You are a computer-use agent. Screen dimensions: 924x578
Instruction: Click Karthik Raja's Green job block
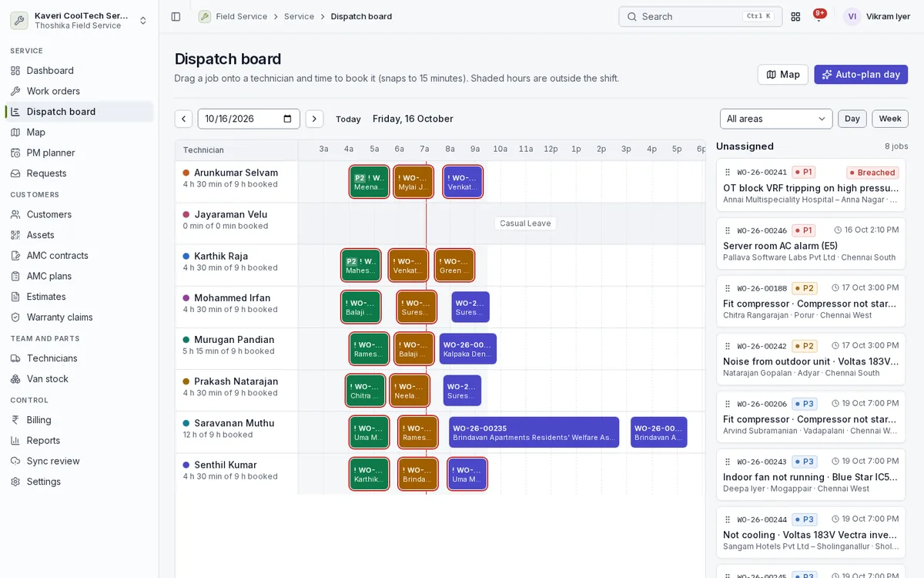pos(454,265)
